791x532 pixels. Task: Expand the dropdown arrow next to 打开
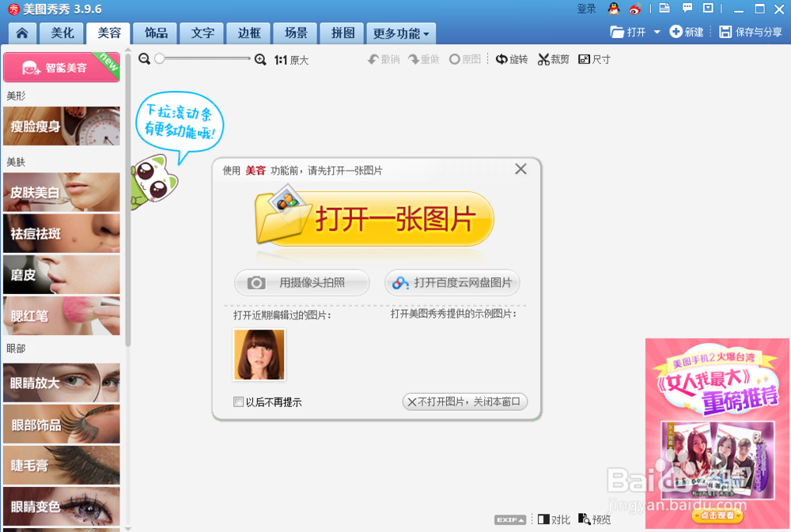pyautogui.click(x=657, y=32)
